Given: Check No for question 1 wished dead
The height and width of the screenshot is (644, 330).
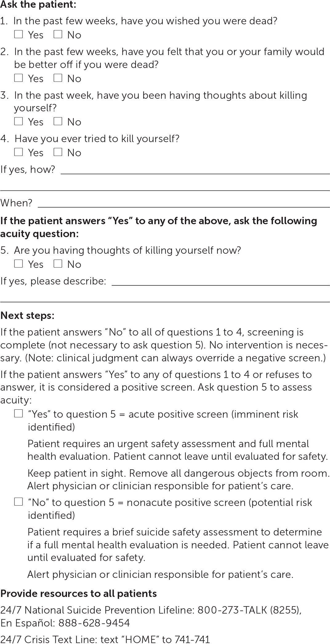Looking at the screenshot, I should click(58, 34).
